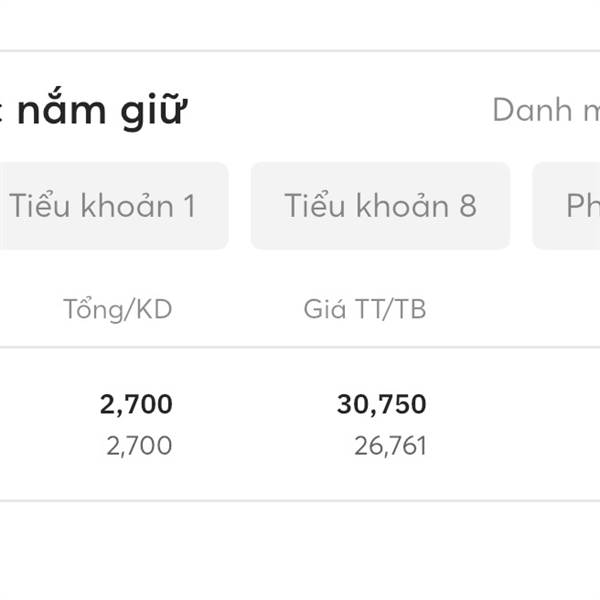Image resolution: width=600 pixels, height=600 pixels.
Task: Click the bold 2,700 total quantity
Action: (x=136, y=404)
